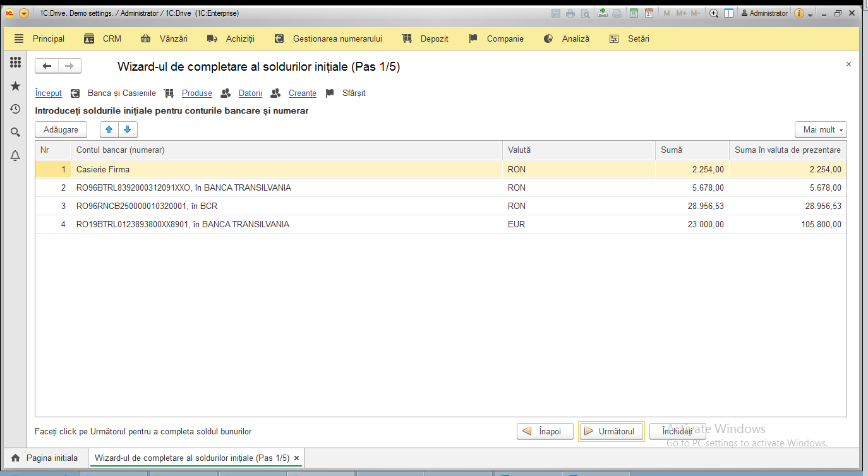Close the wizard tab in bottom bar
This screenshot has height=476, width=868.
coord(296,458)
